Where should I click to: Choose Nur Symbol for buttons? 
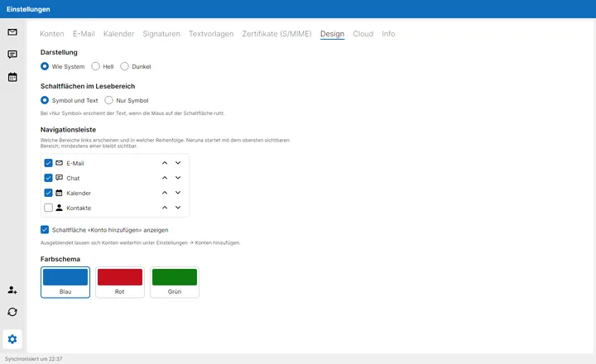coord(108,100)
